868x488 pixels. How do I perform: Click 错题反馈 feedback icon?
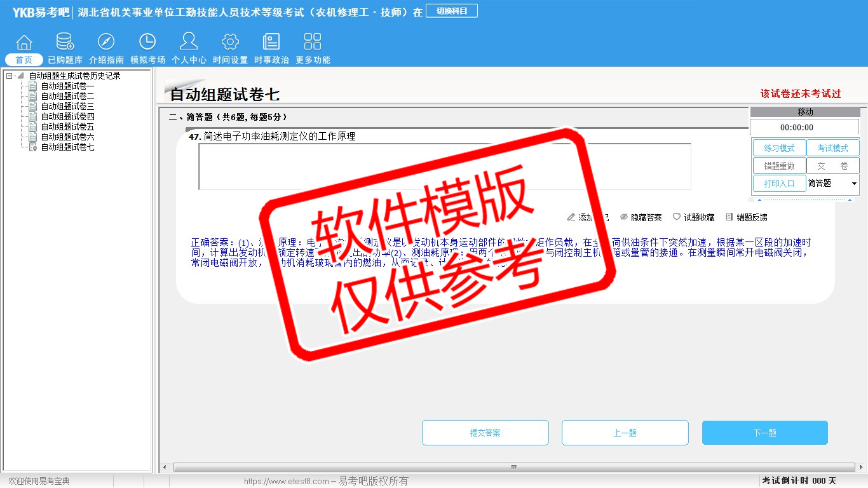[x=729, y=217]
